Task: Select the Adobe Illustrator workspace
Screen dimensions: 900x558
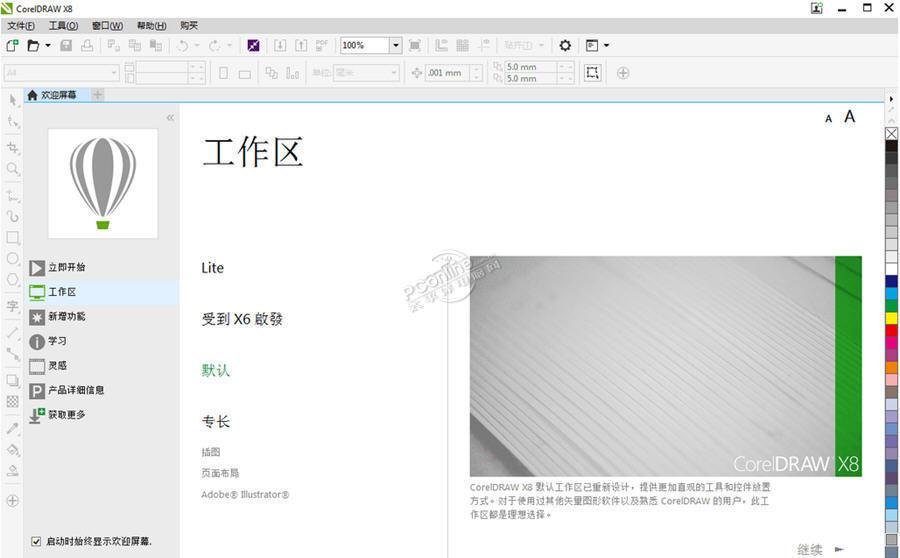Action: (245, 494)
